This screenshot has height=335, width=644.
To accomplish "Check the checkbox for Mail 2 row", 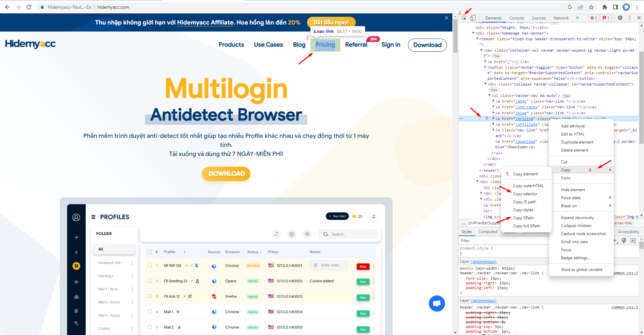I will (x=150, y=327).
